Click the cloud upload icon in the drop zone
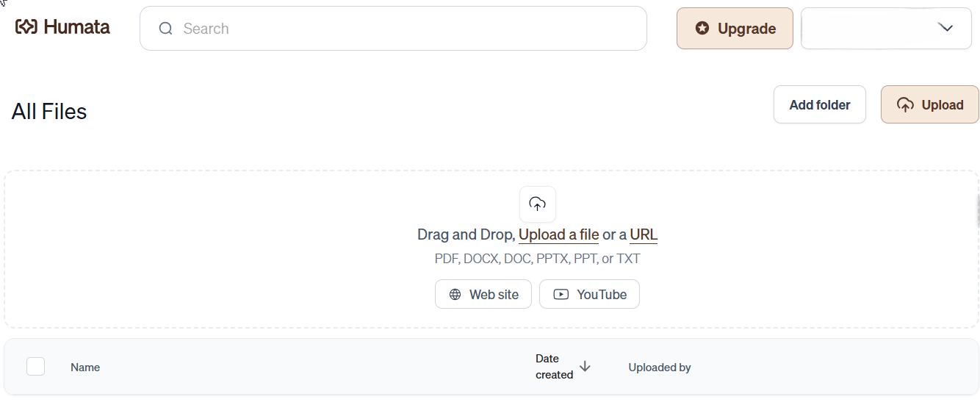 point(538,204)
